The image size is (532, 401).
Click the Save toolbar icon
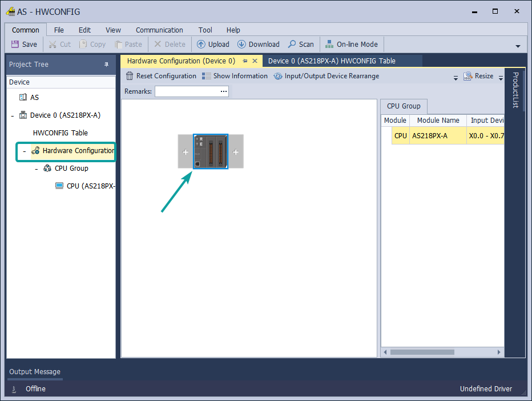[x=15, y=44]
